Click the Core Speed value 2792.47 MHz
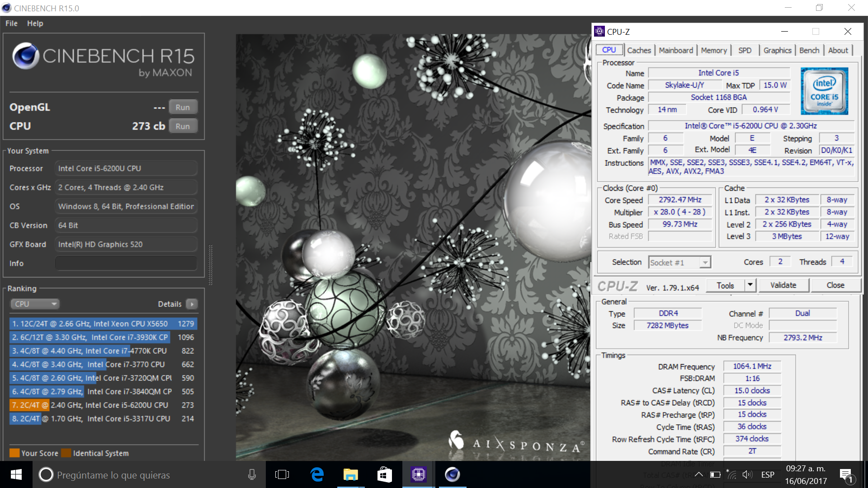Image resolution: width=868 pixels, height=488 pixels. 680,200
